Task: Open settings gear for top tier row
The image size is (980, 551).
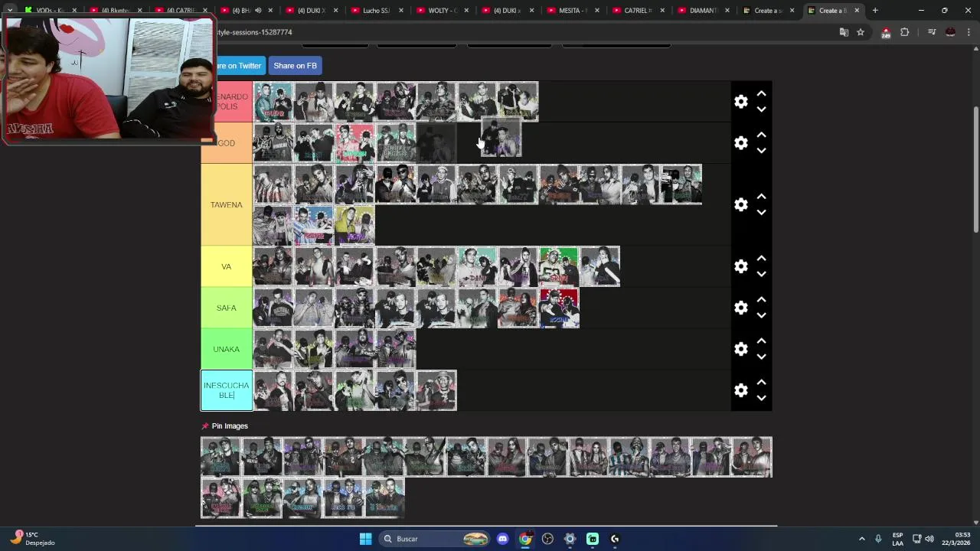Action: pos(741,102)
